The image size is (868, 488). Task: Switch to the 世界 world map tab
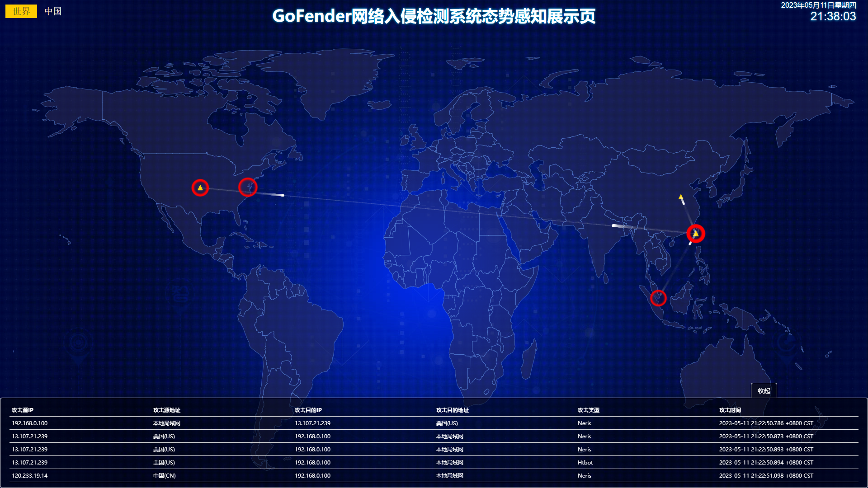pos(21,11)
